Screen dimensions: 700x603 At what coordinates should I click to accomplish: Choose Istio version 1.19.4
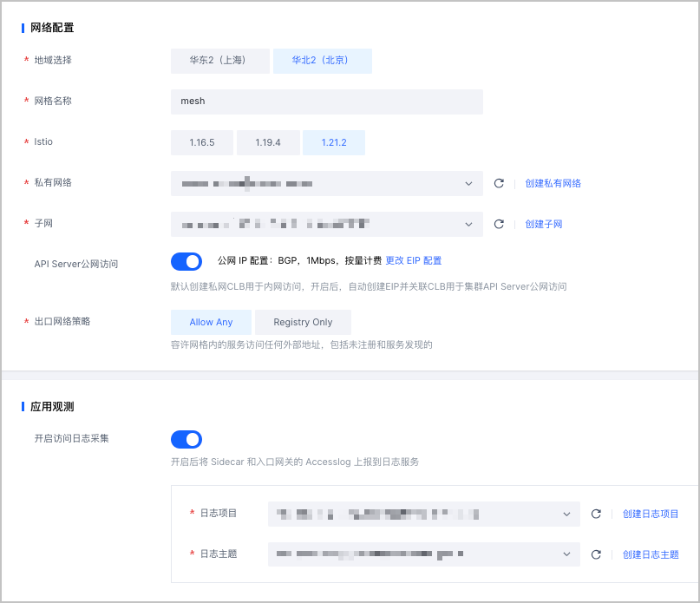(x=268, y=142)
